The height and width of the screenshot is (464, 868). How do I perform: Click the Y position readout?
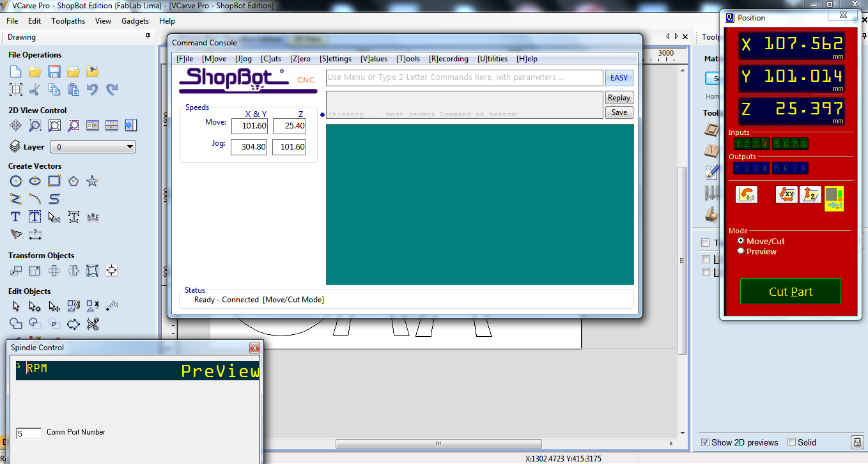coord(791,79)
